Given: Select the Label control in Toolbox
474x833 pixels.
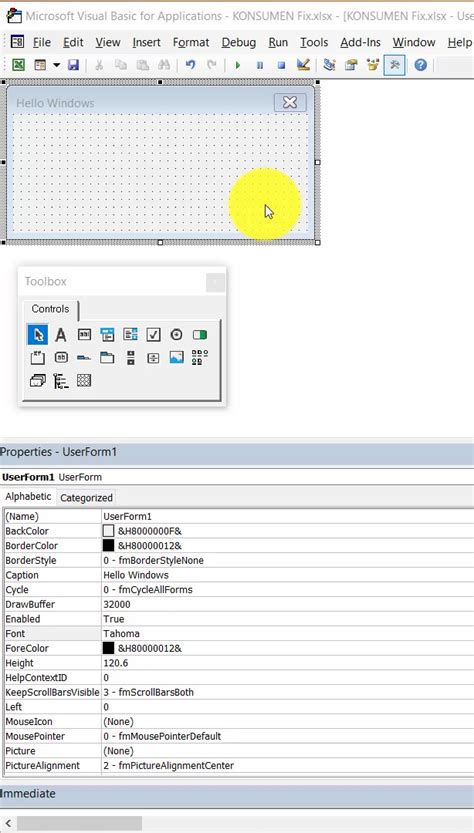Looking at the screenshot, I should click(61, 335).
